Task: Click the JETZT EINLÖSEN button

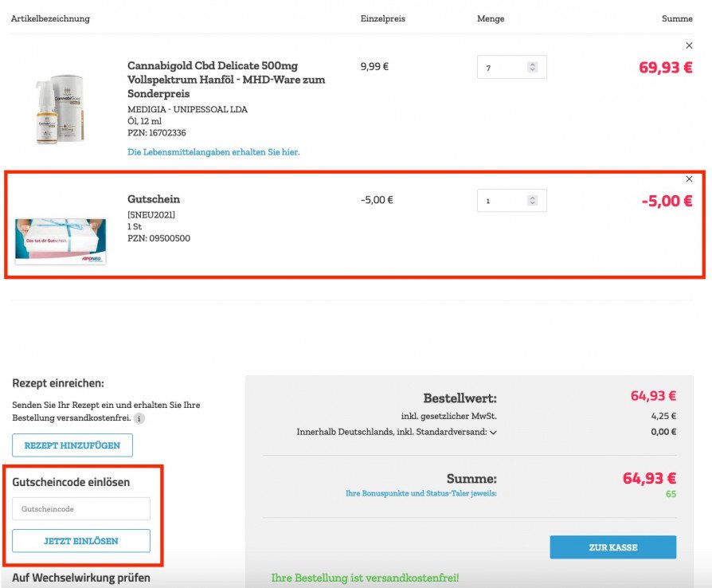Action: coord(81,541)
